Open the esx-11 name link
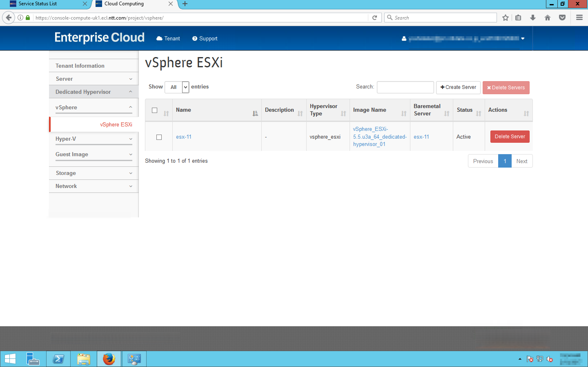The width and height of the screenshot is (588, 367). point(184,137)
